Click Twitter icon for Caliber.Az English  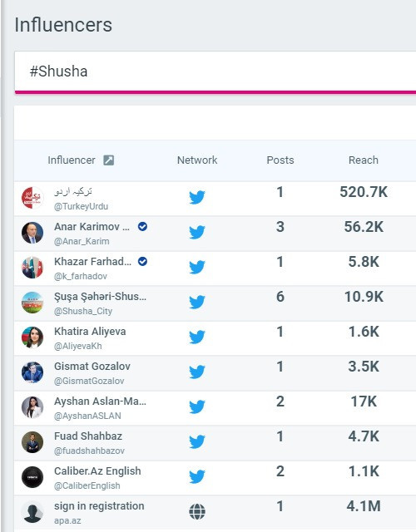tap(197, 476)
